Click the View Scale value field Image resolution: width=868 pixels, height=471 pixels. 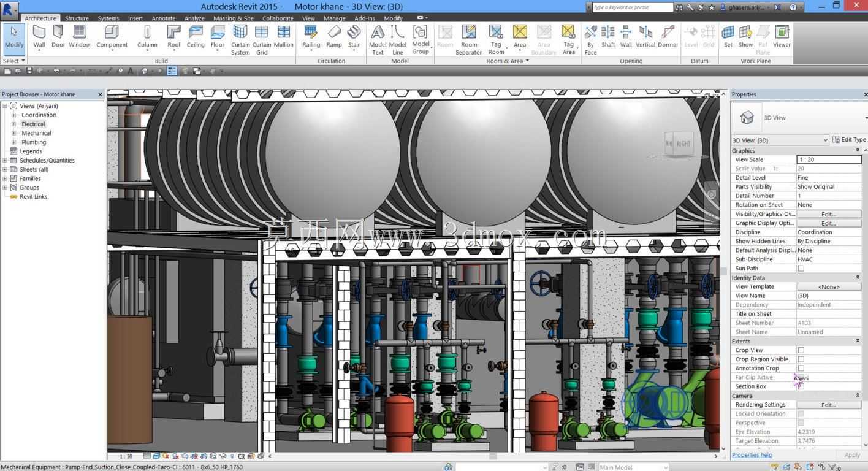tap(829, 159)
